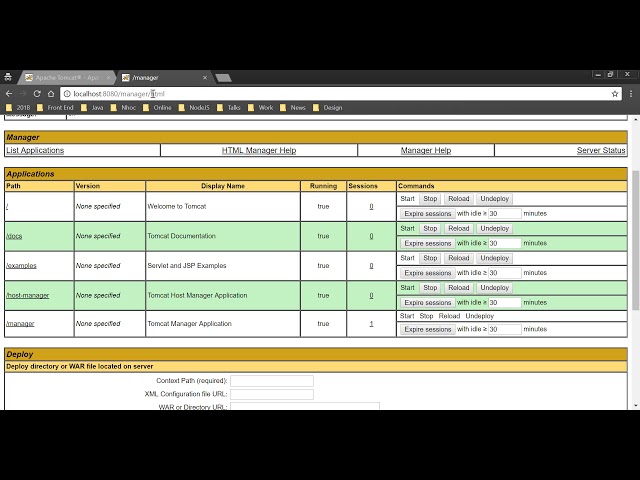Viewport: 640px width, 480px height.
Task: Bookmark this page with the star icon
Action: [615, 94]
